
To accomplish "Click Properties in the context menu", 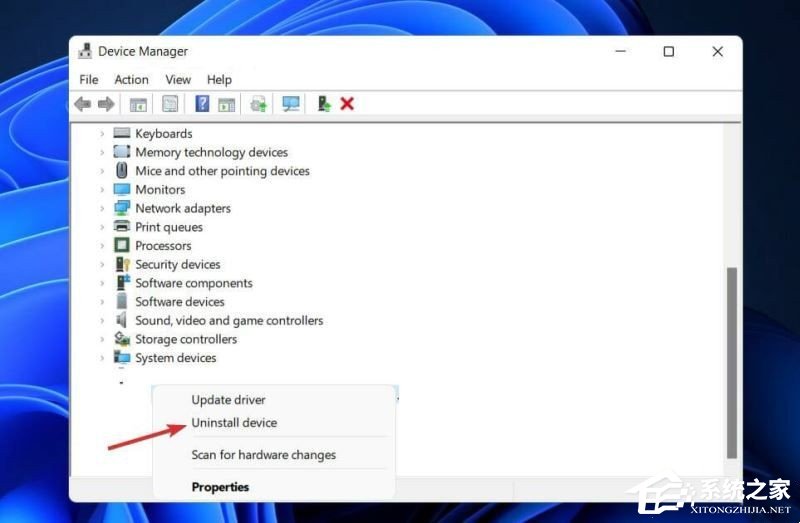I will pyautogui.click(x=220, y=487).
